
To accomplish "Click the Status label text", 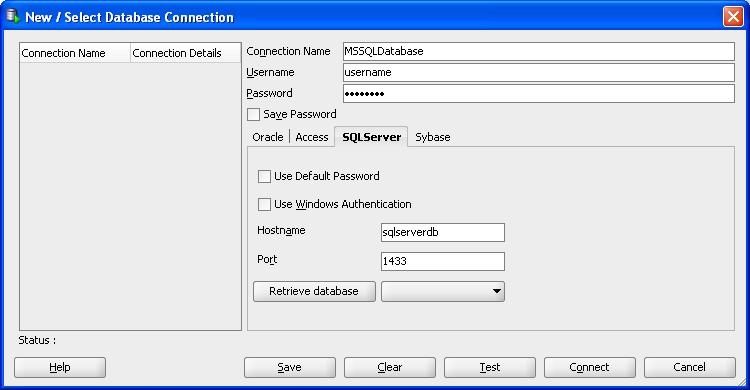I will click(37, 340).
